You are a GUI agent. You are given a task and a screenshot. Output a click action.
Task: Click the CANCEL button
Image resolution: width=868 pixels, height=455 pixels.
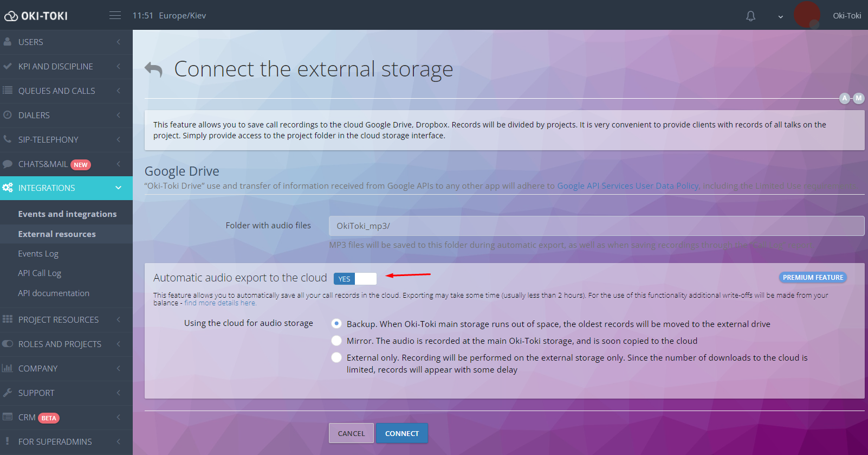point(351,433)
